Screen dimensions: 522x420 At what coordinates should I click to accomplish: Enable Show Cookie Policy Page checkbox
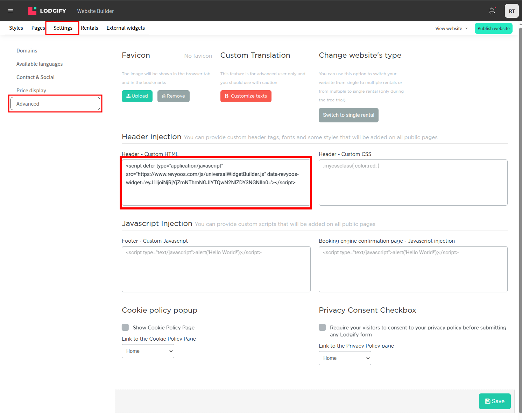coord(125,327)
